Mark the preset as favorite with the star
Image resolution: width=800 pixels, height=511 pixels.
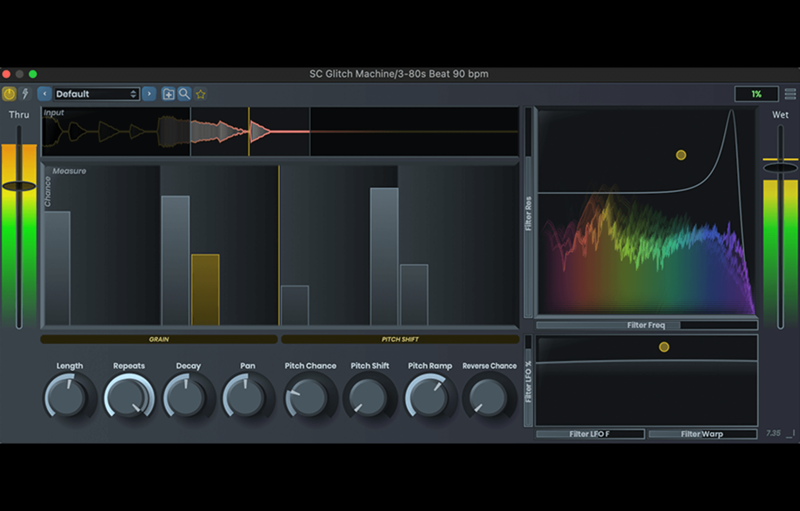(201, 94)
